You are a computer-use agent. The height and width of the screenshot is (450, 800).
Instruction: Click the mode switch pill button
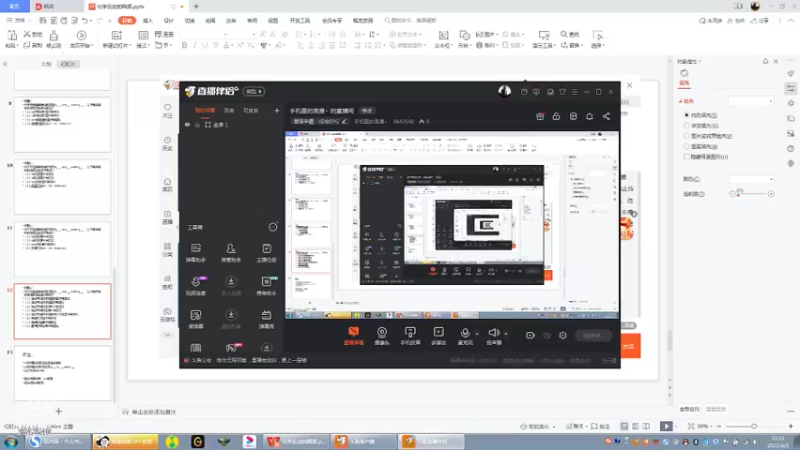click(254, 91)
